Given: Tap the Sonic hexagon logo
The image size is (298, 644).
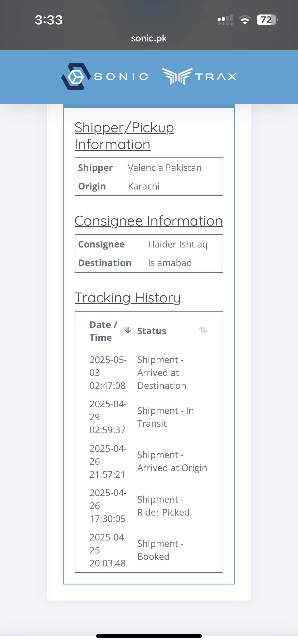Looking at the screenshot, I should 76,77.
